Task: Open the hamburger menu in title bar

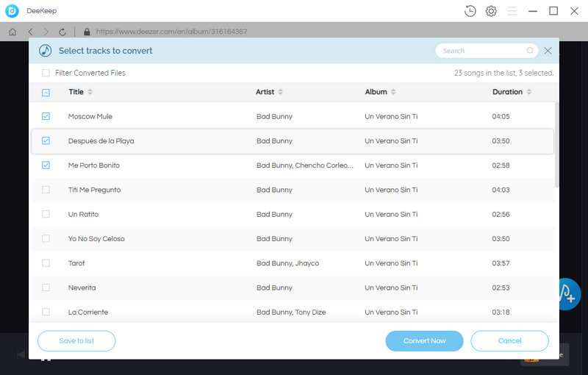Action: (512, 11)
